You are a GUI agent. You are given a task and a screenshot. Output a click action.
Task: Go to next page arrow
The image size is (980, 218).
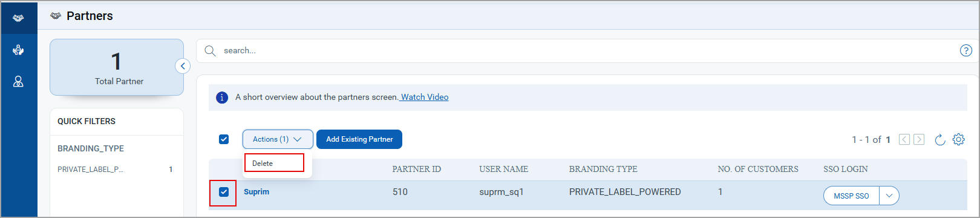click(x=919, y=139)
